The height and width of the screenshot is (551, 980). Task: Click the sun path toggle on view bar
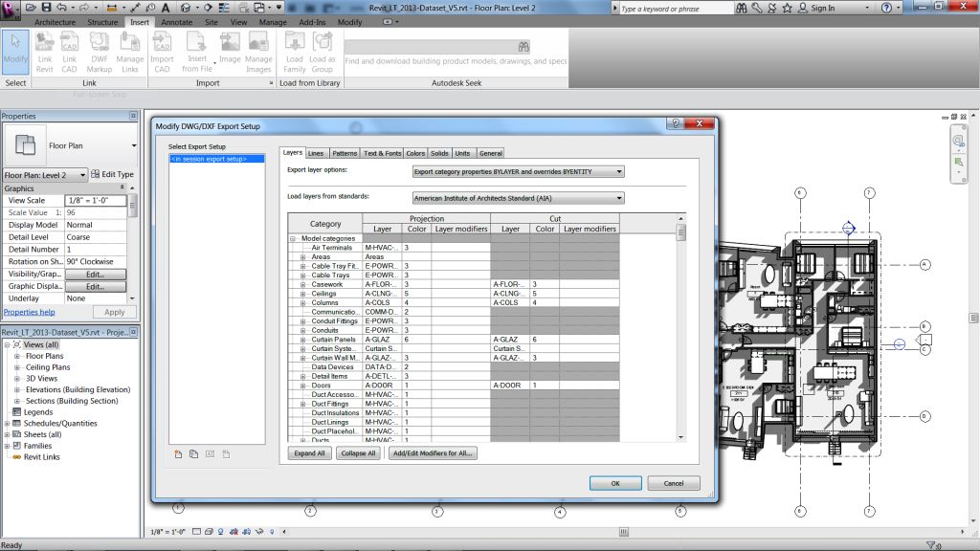(x=221, y=533)
